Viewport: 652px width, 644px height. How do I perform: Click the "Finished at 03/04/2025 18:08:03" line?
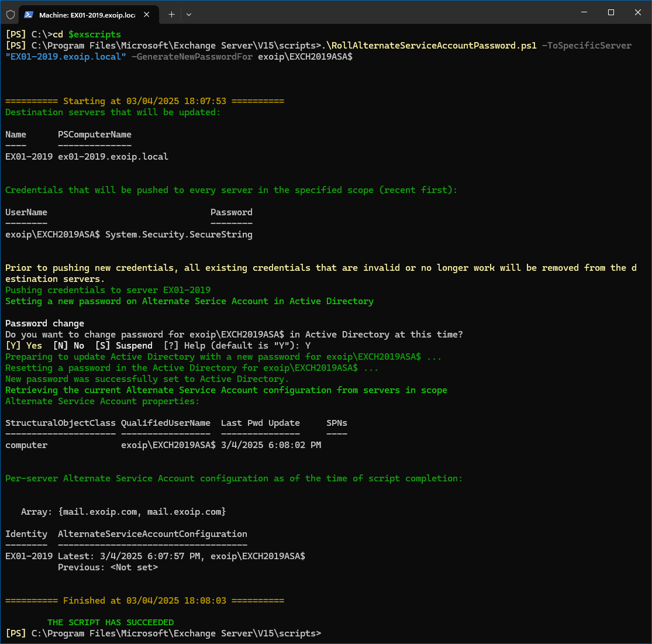pos(144,600)
